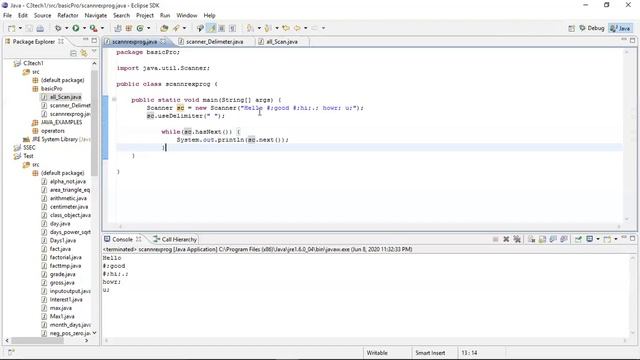Toggle console Scroll Lock

pos(542,239)
